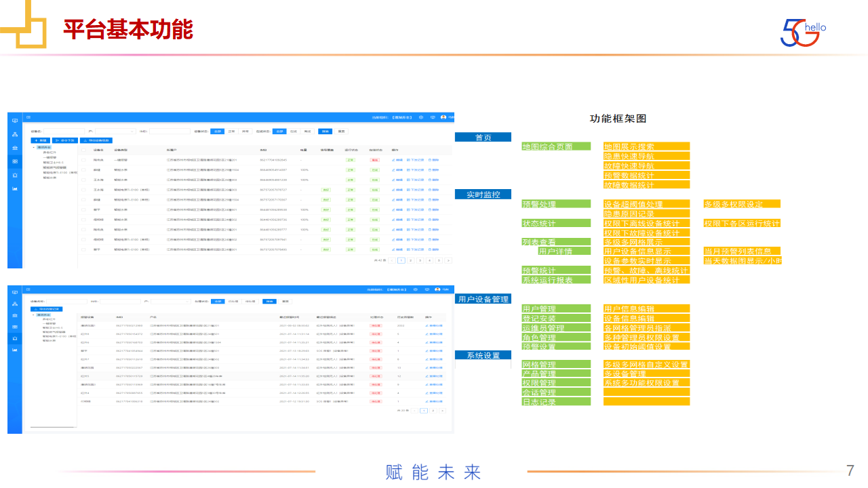The height and width of the screenshot is (488, 868).
Task: Click the grid icon in the upper screenshot sidebar
Action: coord(15,161)
